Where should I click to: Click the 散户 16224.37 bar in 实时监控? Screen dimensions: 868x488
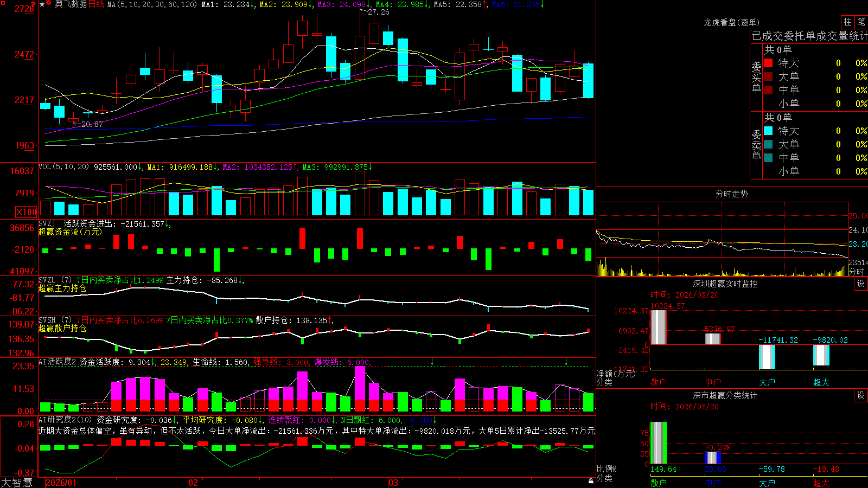[659, 327]
